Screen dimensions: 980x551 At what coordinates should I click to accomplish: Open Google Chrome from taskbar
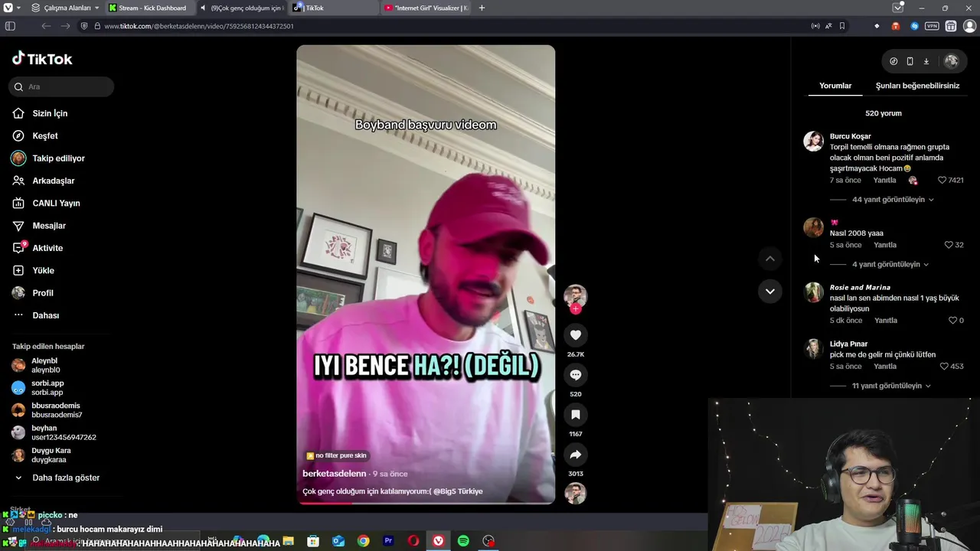click(x=363, y=541)
